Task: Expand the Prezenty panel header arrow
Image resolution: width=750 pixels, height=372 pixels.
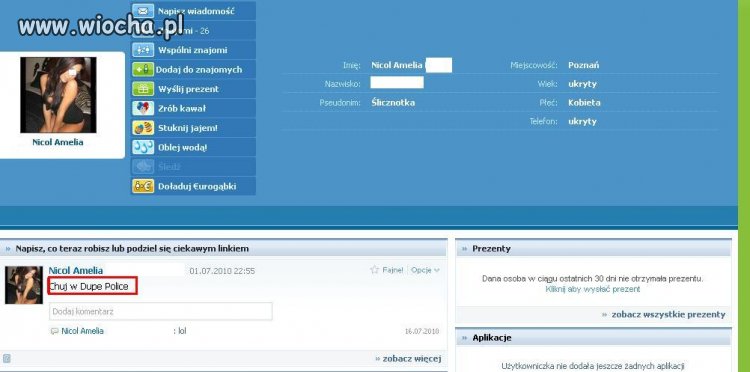Action: pos(464,249)
